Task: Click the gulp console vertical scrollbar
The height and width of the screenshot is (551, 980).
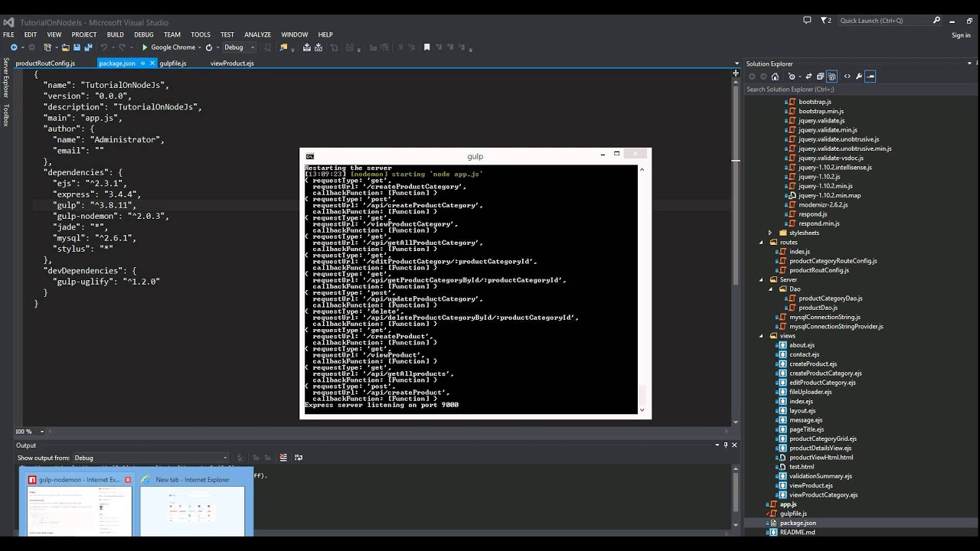Action: point(642,289)
